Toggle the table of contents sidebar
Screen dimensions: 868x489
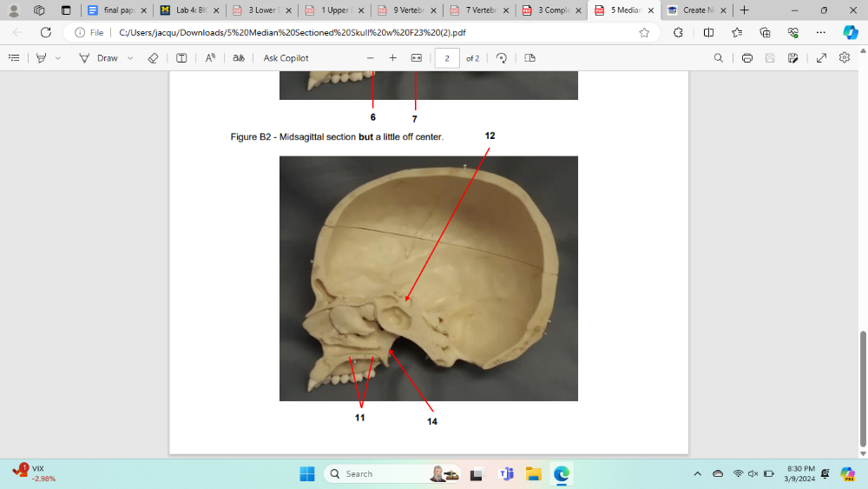coord(14,58)
